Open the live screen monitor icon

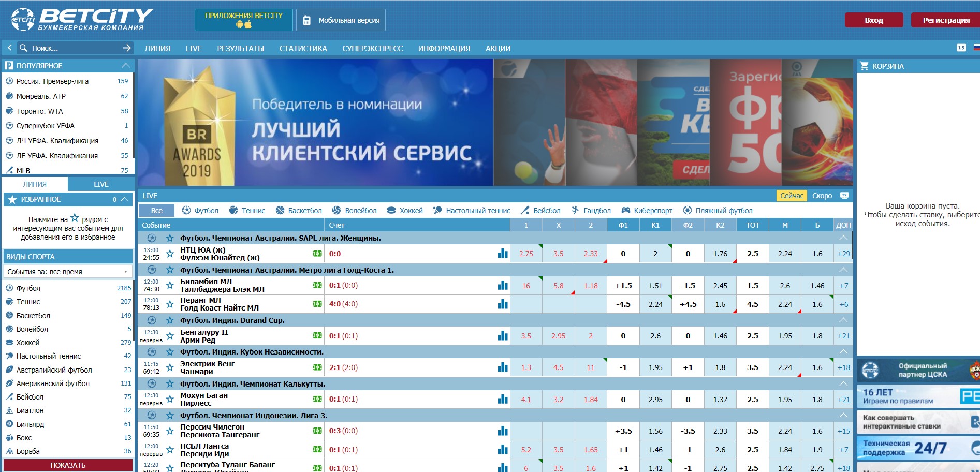tap(844, 196)
